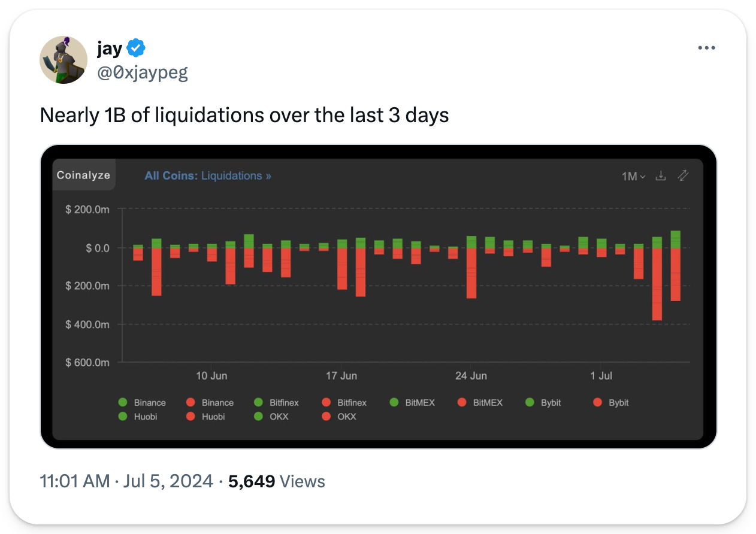Click the blue verified badge next to jay
Image resolution: width=756 pixels, height=534 pixels.
click(x=136, y=47)
